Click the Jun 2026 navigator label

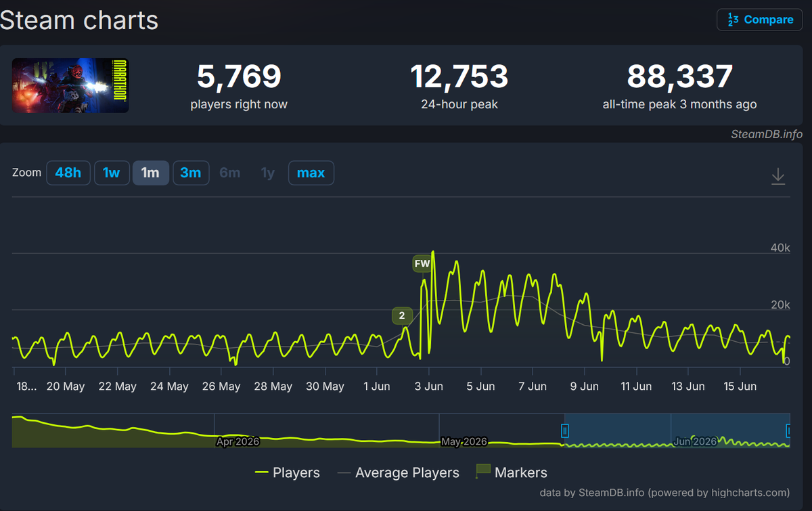coord(695,441)
